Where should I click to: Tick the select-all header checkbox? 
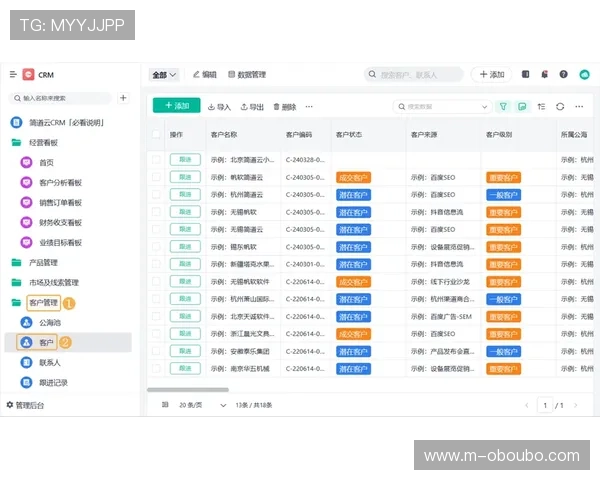coord(156,134)
